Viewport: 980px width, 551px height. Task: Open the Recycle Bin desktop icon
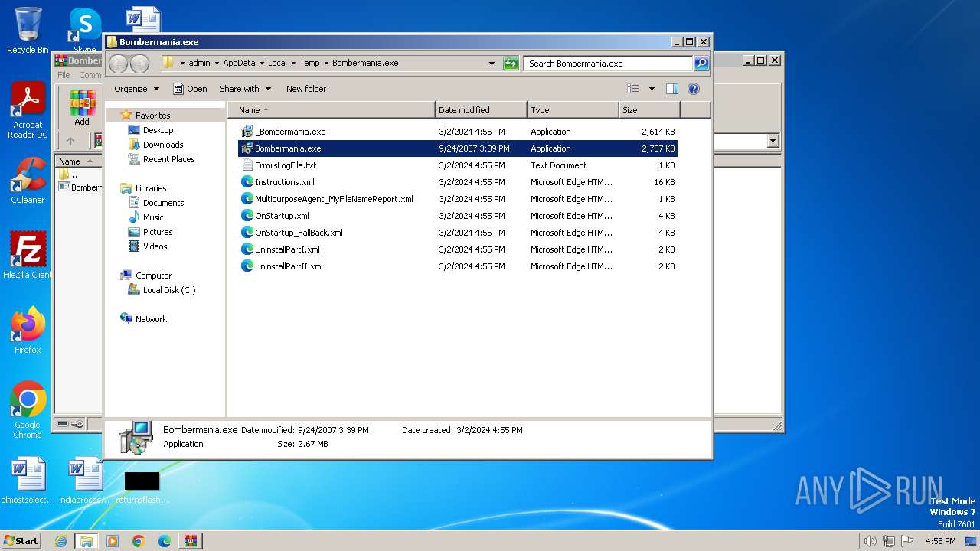pos(28,31)
